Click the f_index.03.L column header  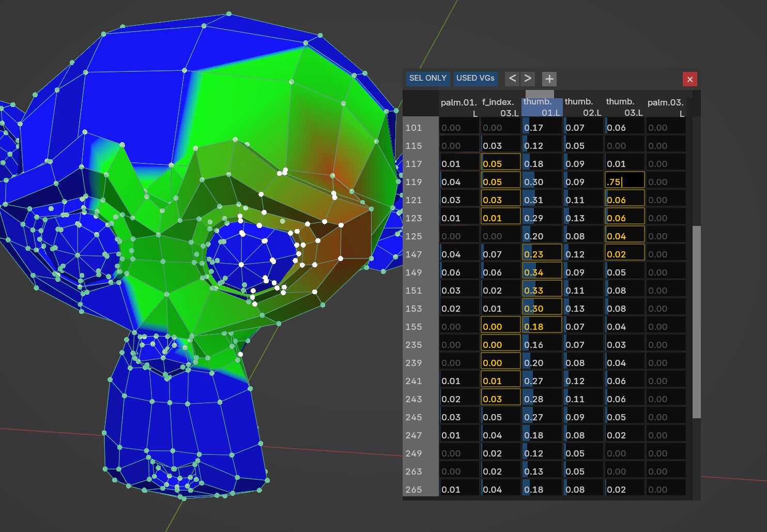[x=500, y=108]
